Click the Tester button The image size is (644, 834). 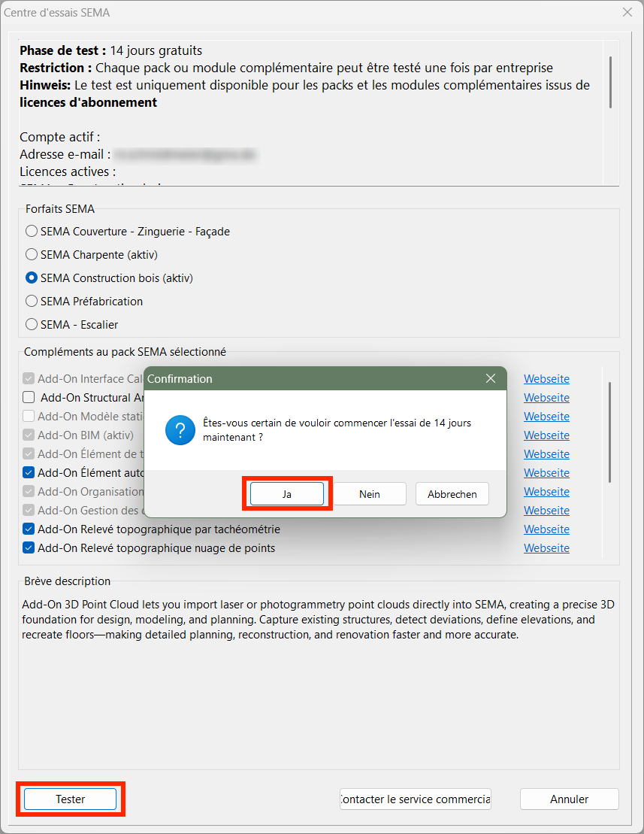click(x=70, y=799)
